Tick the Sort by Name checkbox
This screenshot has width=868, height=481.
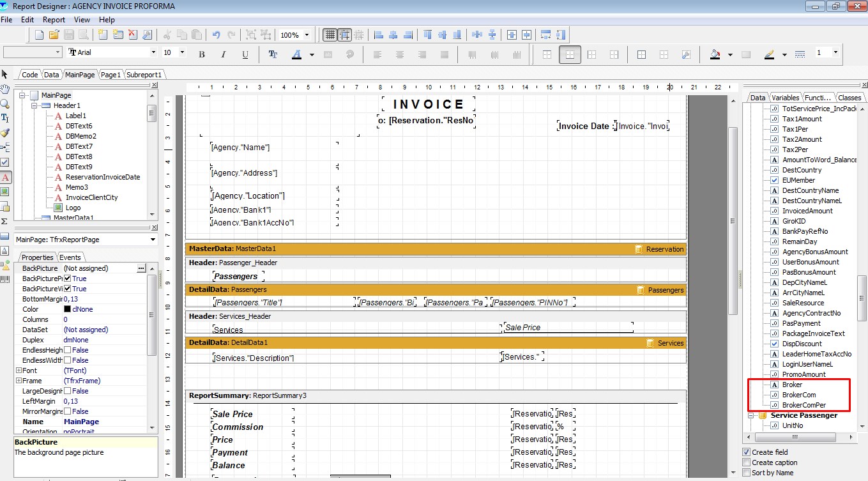point(747,473)
